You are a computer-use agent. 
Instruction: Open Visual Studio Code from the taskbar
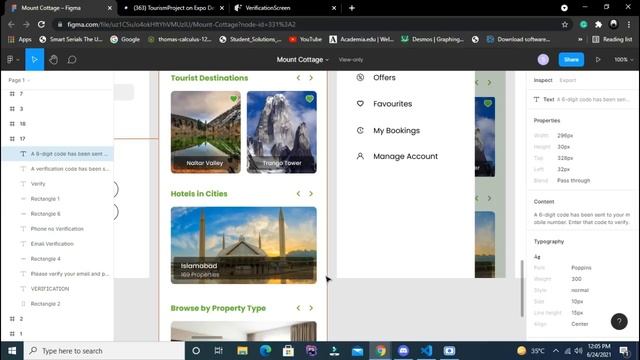426,351
